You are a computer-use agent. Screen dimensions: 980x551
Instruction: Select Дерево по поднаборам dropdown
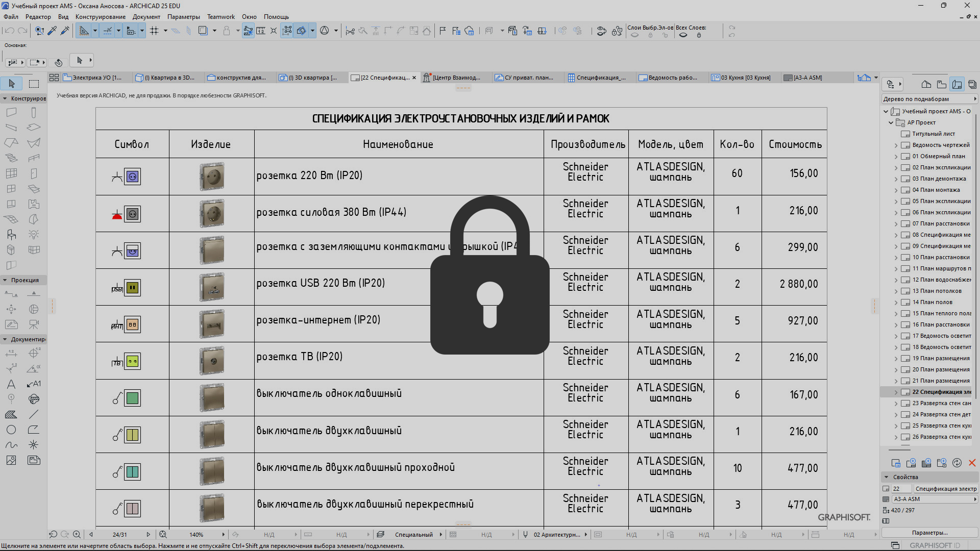click(x=930, y=99)
